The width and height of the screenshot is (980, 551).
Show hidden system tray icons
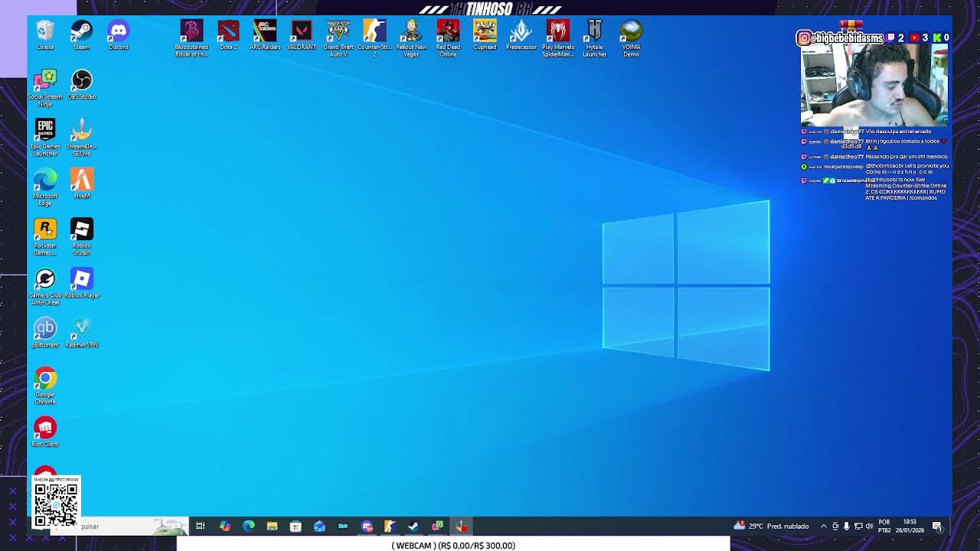[x=824, y=527]
